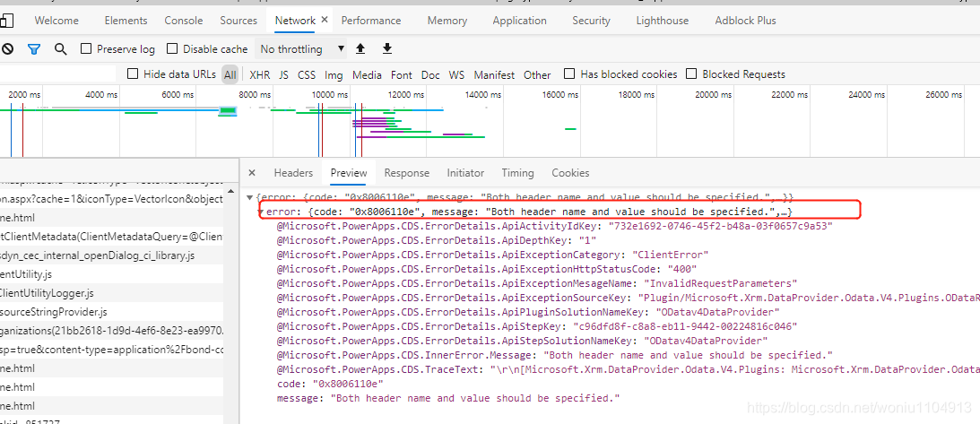The height and width of the screenshot is (424, 980).
Task: Click the TraceText property line
Action: 629,369
